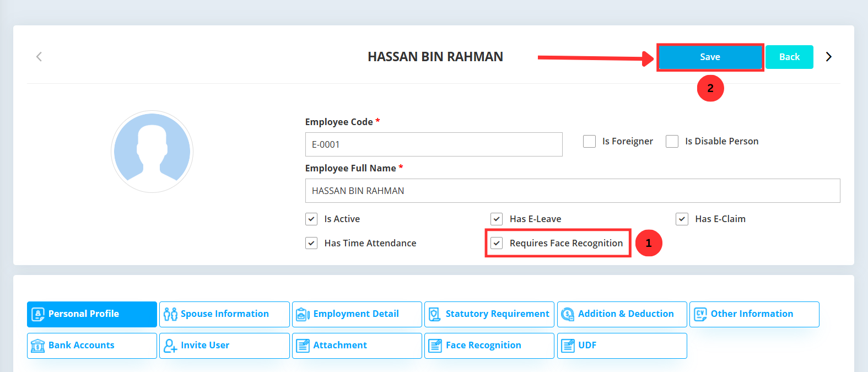
Task: Go to next employee with right chevron
Action: (828, 57)
